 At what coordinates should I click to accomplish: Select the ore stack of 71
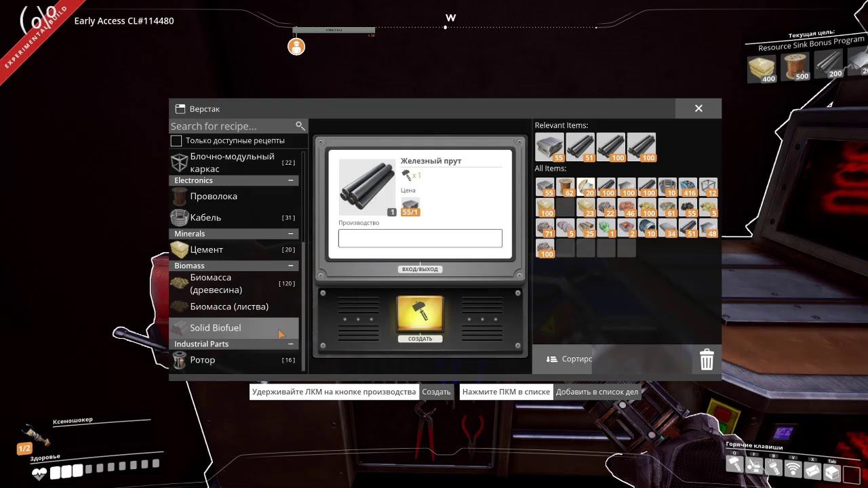coord(545,228)
